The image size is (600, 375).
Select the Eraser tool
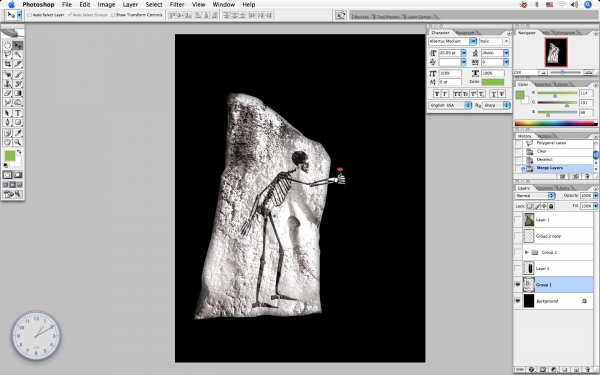click(7, 93)
